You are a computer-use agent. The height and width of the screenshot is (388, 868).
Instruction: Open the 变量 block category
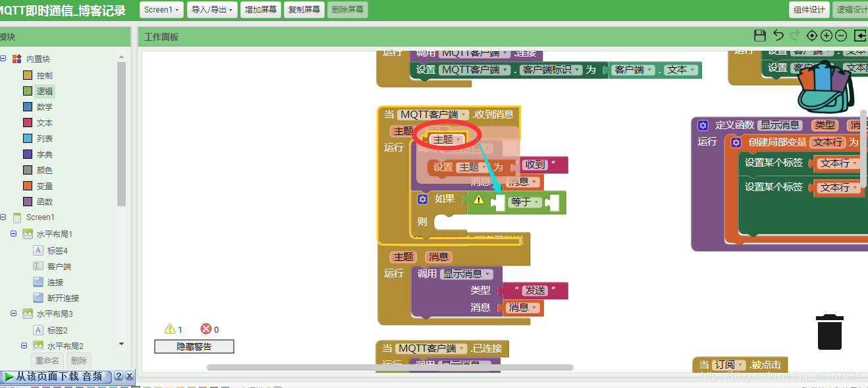pyautogui.click(x=38, y=186)
